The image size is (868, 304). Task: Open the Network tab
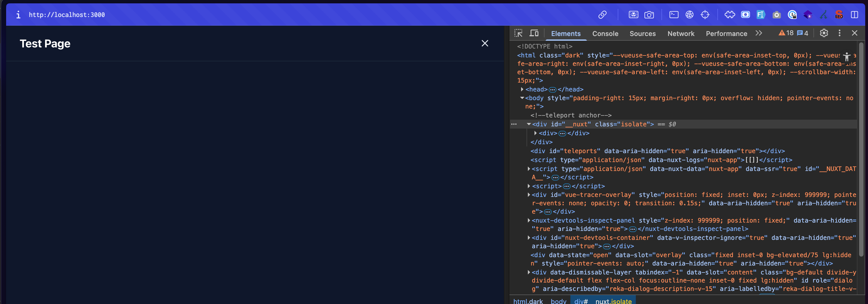point(681,33)
